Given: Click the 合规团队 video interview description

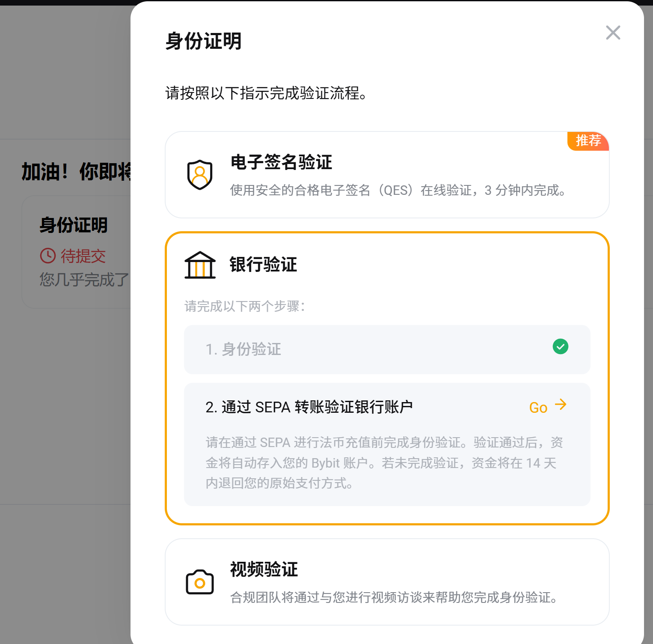Looking at the screenshot, I should pyautogui.click(x=394, y=597).
